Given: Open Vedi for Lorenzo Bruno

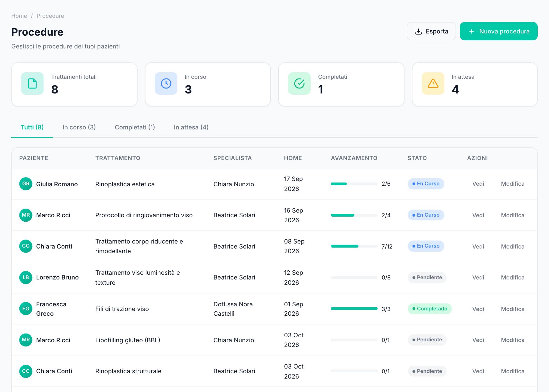Looking at the screenshot, I should [x=478, y=278].
